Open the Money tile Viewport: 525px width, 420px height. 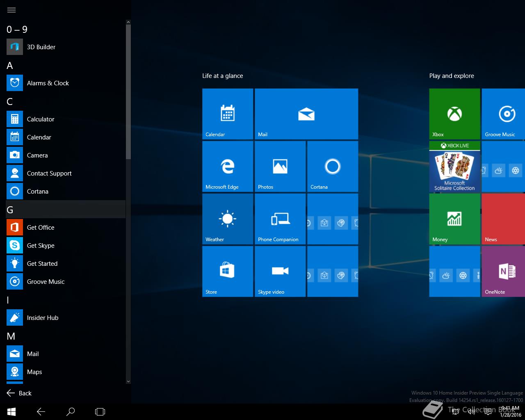(x=454, y=219)
